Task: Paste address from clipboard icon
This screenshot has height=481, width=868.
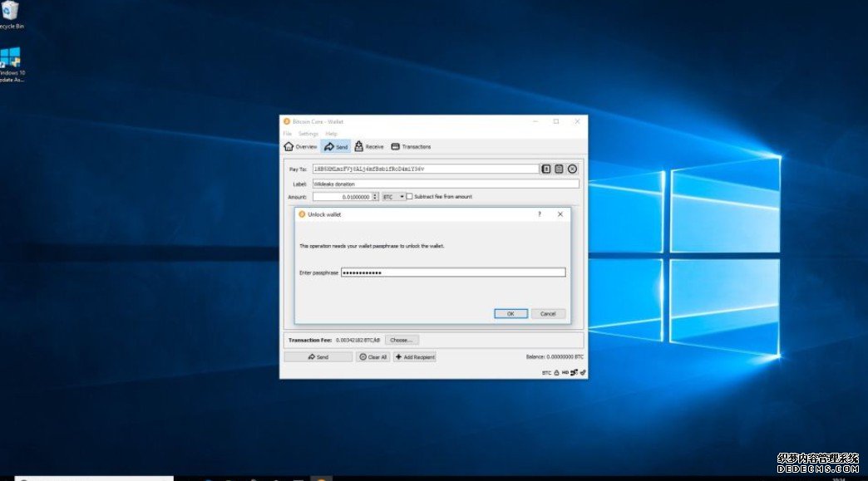Action: click(560, 169)
